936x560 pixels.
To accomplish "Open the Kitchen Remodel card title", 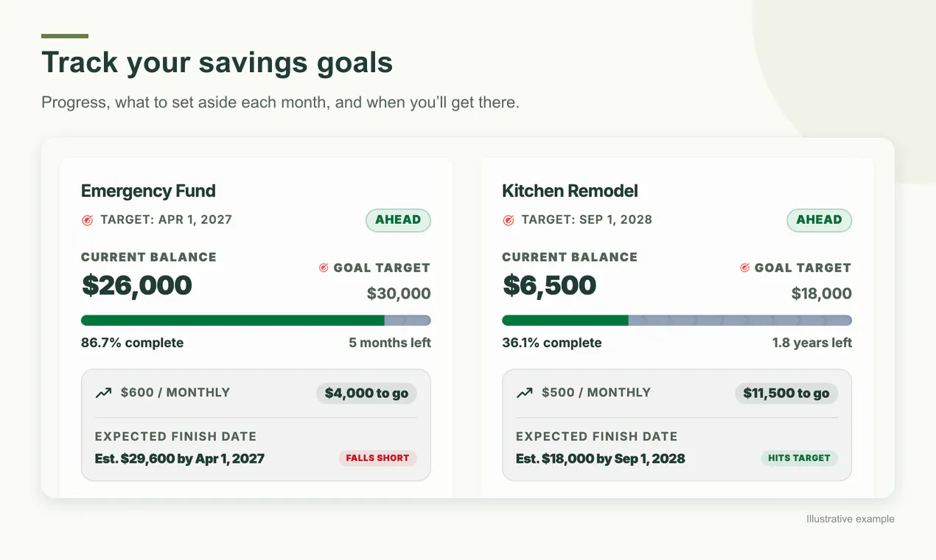I will pyautogui.click(x=570, y=191).
